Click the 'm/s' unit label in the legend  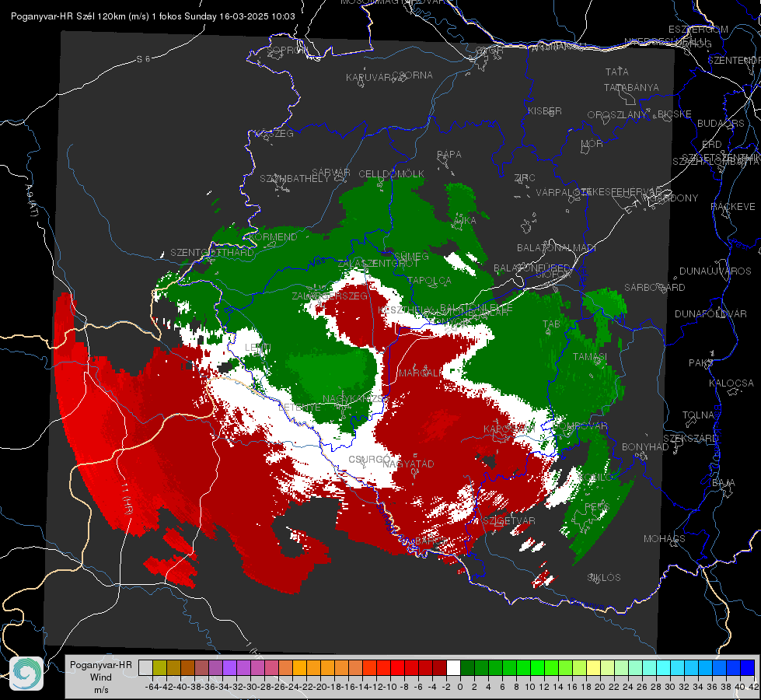(101, 690)
